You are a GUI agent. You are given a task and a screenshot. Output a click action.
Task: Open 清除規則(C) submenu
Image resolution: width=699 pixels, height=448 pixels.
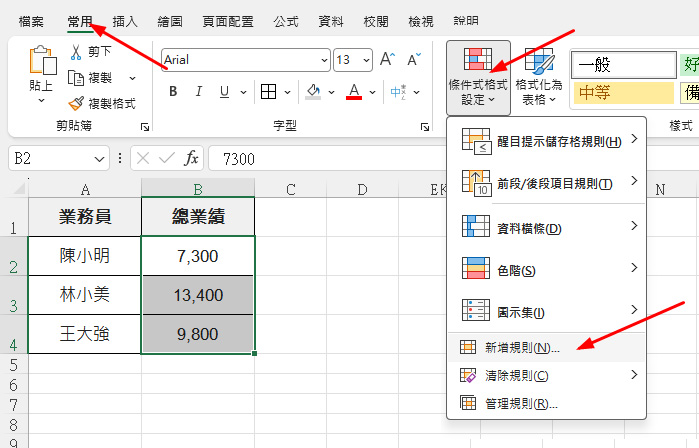pos(547,375)
